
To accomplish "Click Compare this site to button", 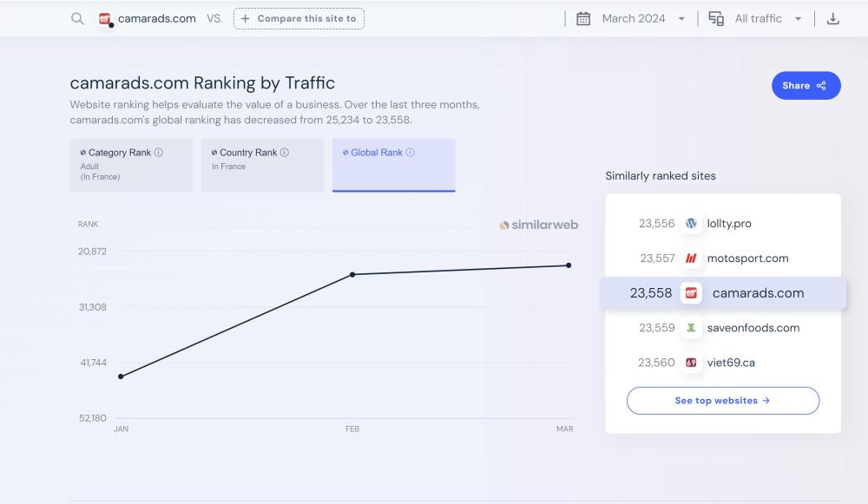I will click(299, 19).
